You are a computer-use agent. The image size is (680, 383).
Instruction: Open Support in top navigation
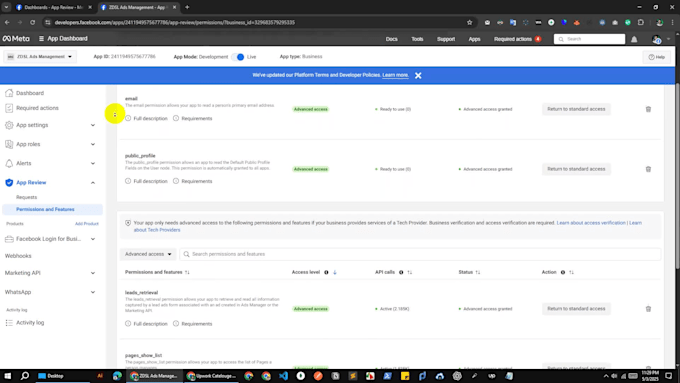click(x=446, y=39)
